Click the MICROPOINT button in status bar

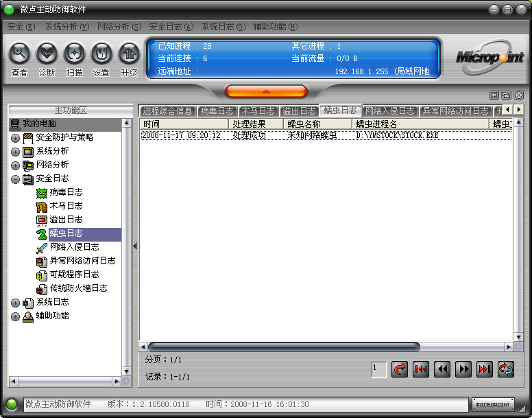tap(493, 404)
